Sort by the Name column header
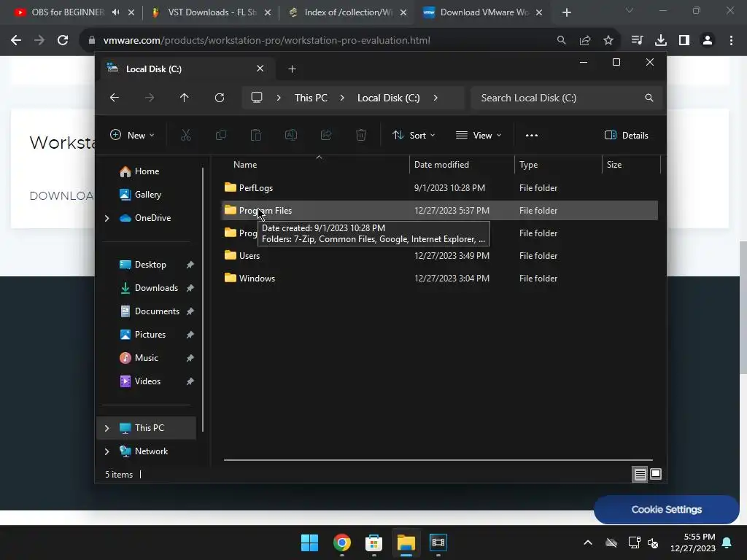Screen dimensions: 747x560 (245, 165)
